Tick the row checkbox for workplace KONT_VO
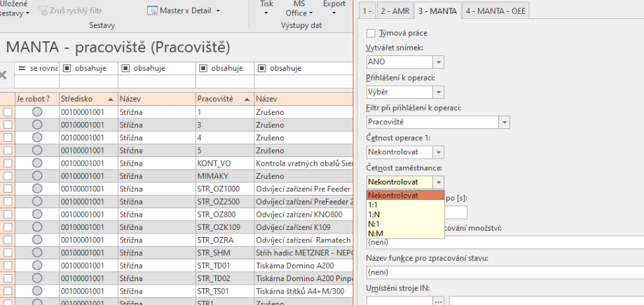 [x=8, y=163]
